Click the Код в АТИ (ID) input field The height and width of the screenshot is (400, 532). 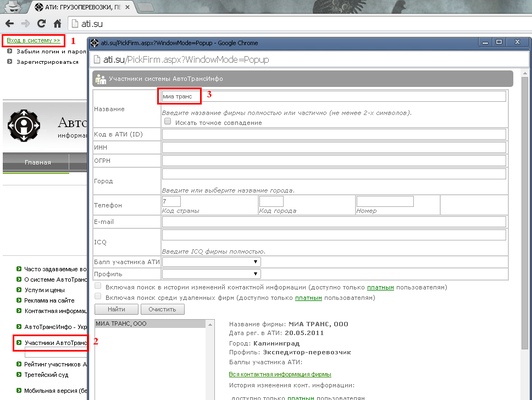coord(334,134)
